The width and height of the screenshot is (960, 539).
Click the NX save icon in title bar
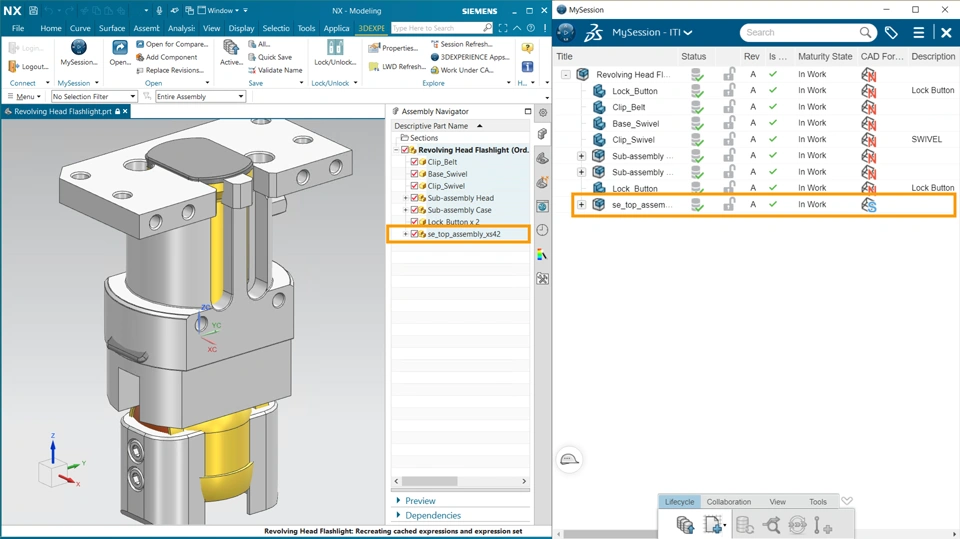[x=33, y=10]
